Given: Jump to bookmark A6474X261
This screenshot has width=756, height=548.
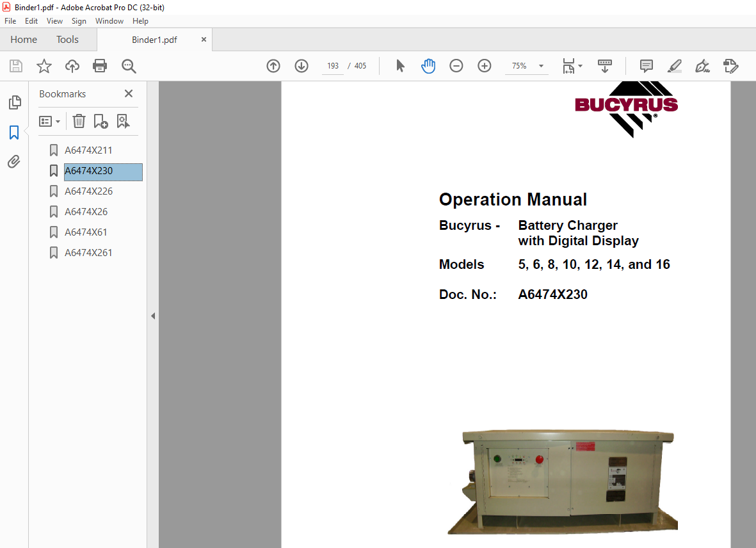Looking at the screenshot, I should [89, 252].
